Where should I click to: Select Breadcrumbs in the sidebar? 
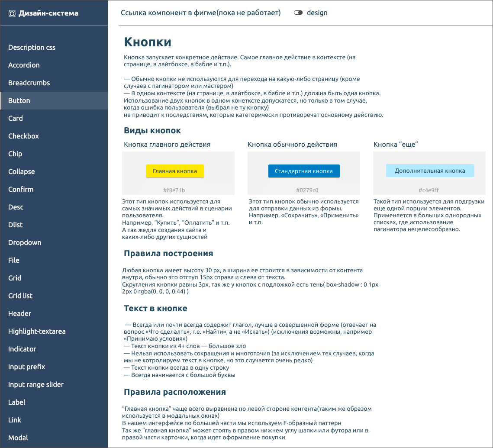(54, 83)
